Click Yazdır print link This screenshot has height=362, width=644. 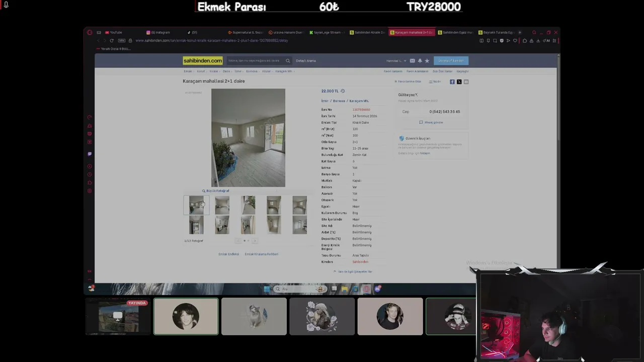click(x=435, y=81)
